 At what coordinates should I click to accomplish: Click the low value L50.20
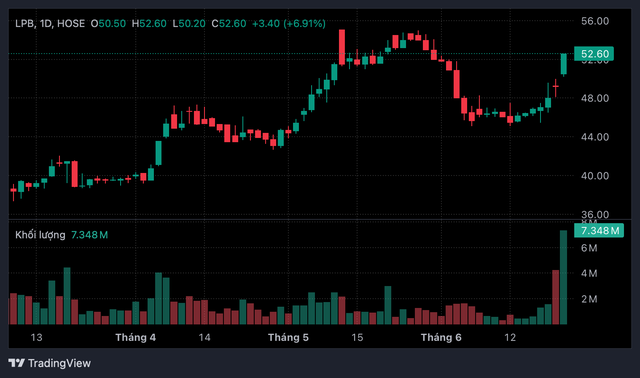click(x=189, y=24)
